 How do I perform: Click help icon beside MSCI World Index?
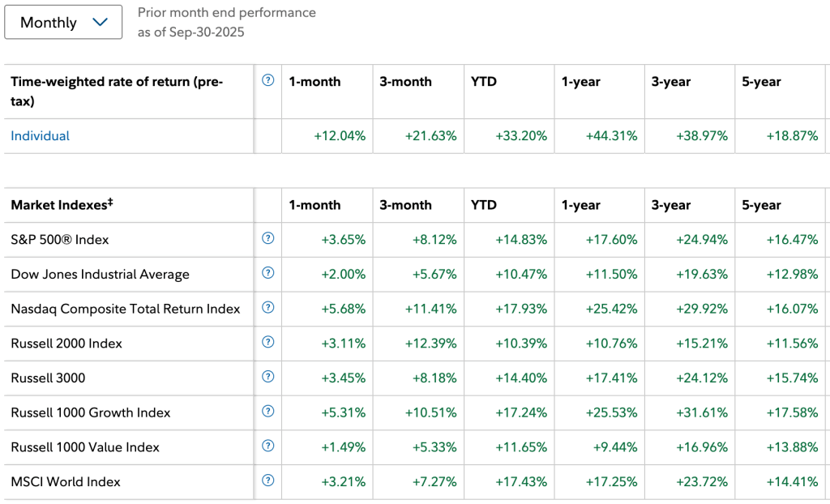pos(268,481)
